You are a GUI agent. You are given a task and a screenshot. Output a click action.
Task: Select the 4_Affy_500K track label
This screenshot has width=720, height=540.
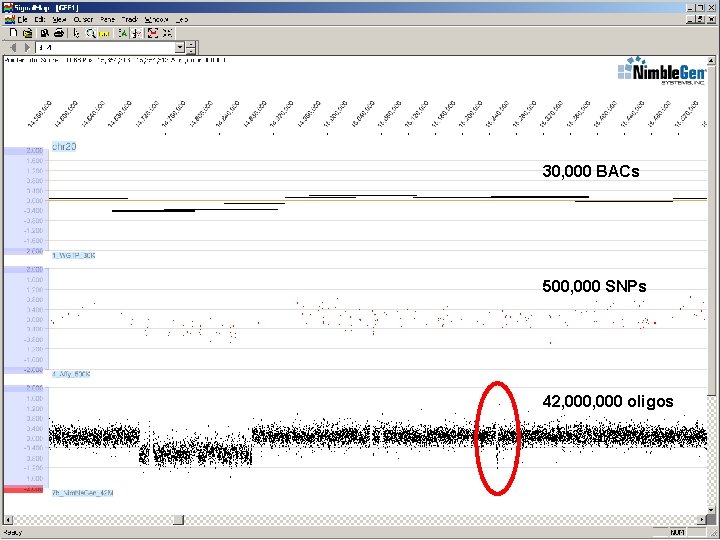71,374
